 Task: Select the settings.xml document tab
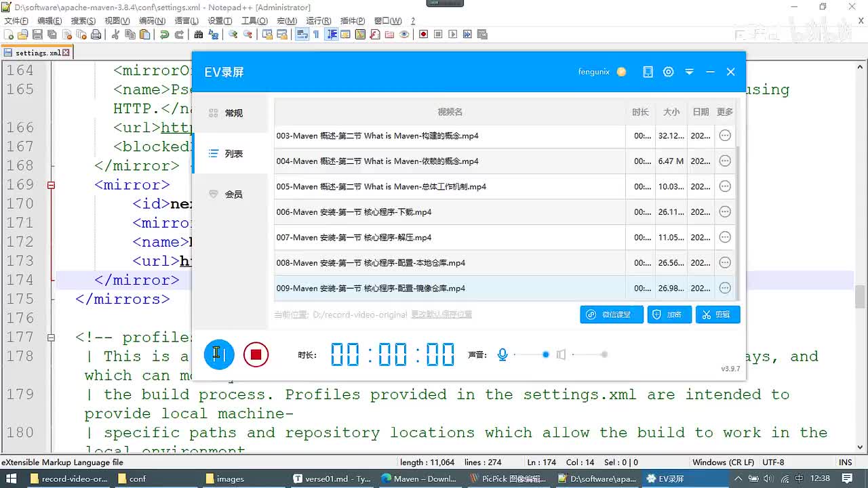tap(37, 52)
